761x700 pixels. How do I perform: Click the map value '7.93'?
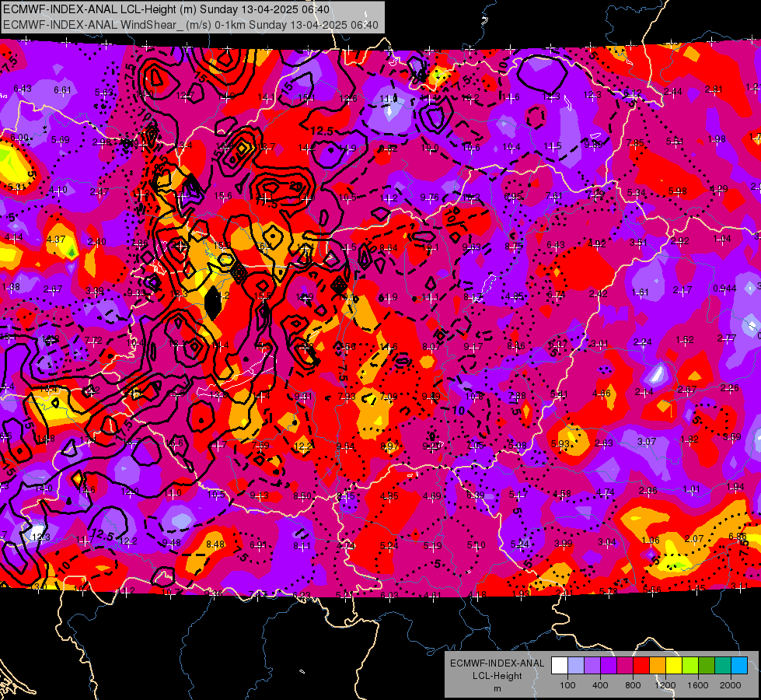click(x=347, y=397)
